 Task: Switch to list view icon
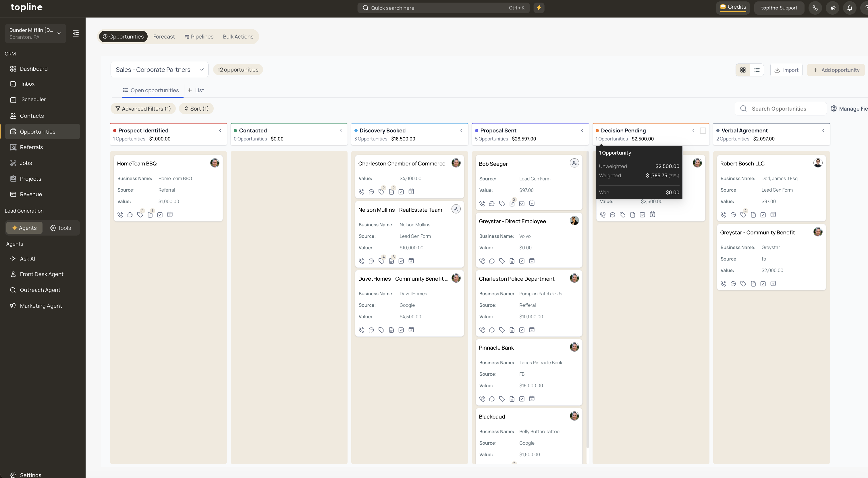pos(757,70)
